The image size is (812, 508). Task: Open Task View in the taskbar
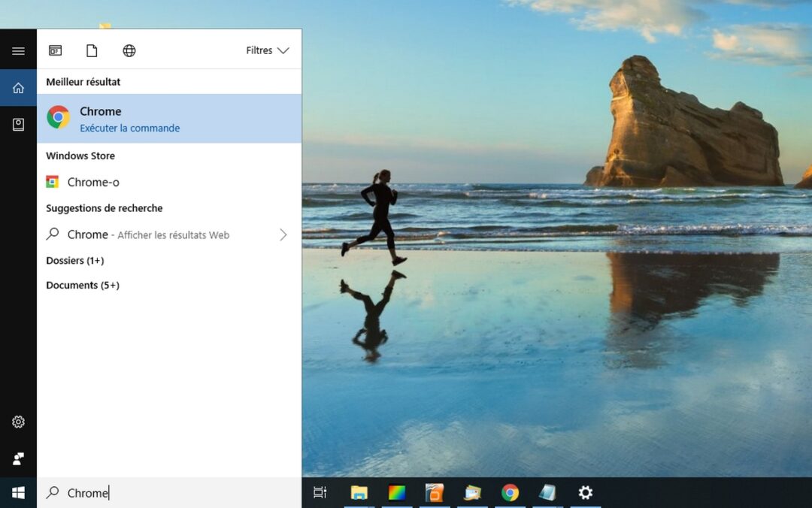[x=320, y=493]
